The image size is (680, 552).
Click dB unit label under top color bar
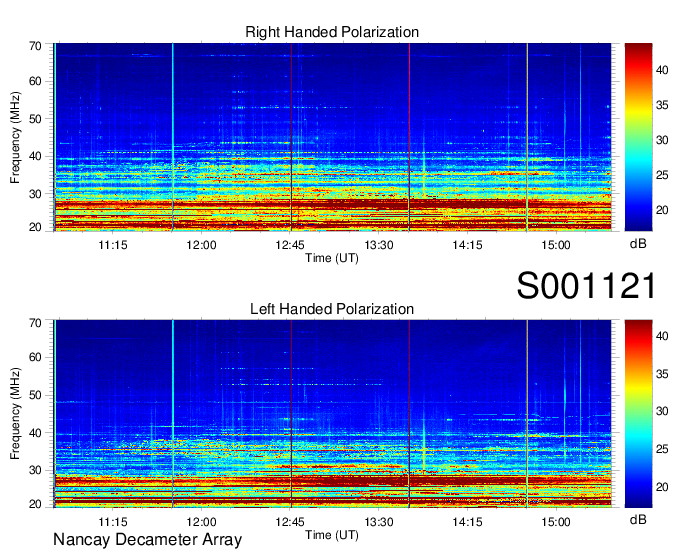[638, 244]
